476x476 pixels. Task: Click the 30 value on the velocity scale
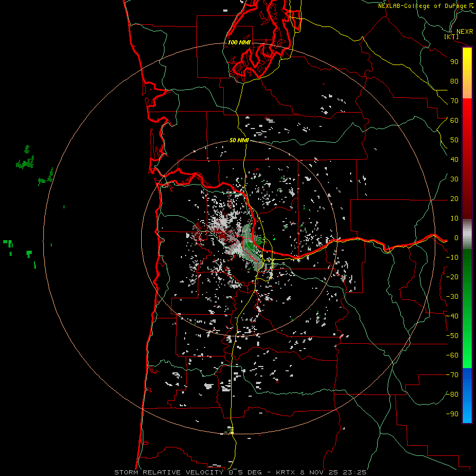point(454,179)
